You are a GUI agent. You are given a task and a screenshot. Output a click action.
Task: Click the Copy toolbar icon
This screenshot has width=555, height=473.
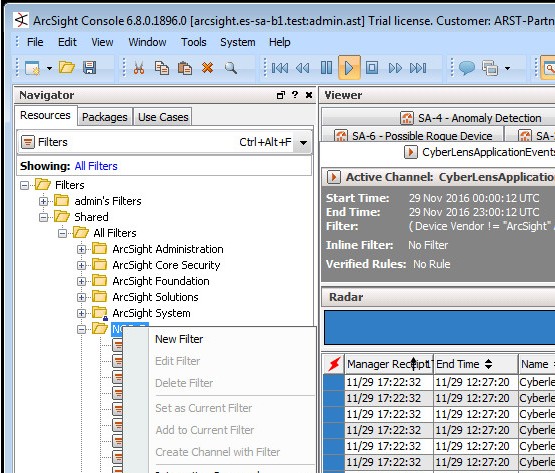point(162,68)
